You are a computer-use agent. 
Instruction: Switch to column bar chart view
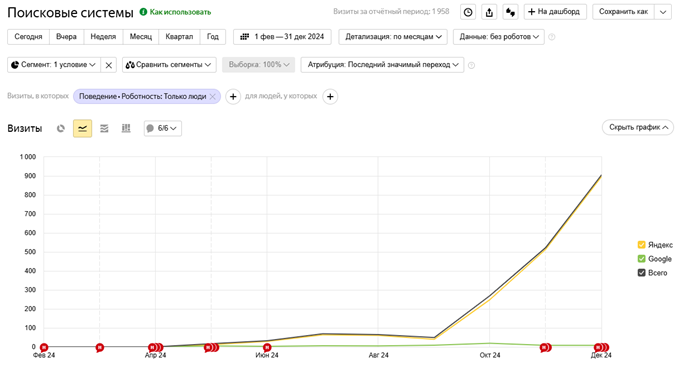pyautogui.click(x=126, y=129)
